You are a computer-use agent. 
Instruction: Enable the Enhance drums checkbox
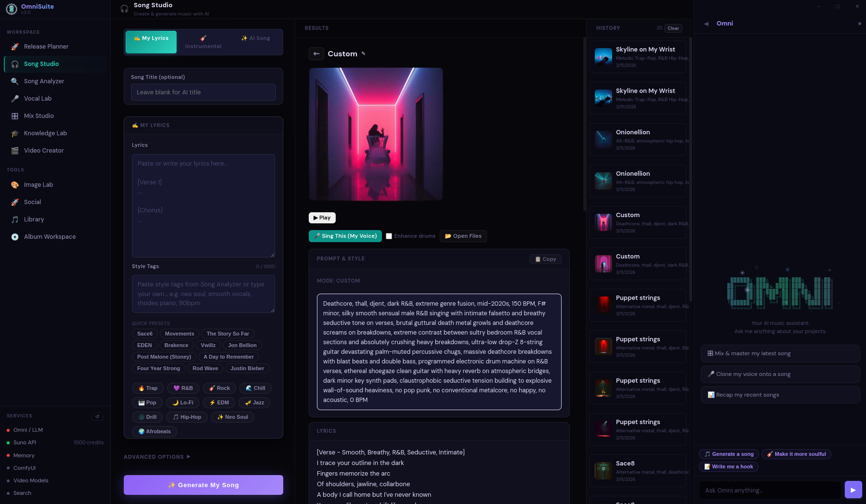(x=389, y=236)
